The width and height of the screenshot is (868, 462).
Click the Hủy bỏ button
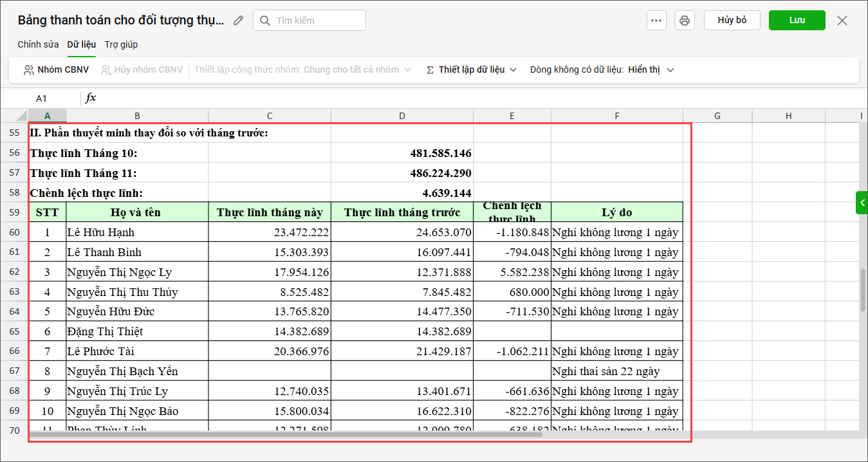point(732,21)
